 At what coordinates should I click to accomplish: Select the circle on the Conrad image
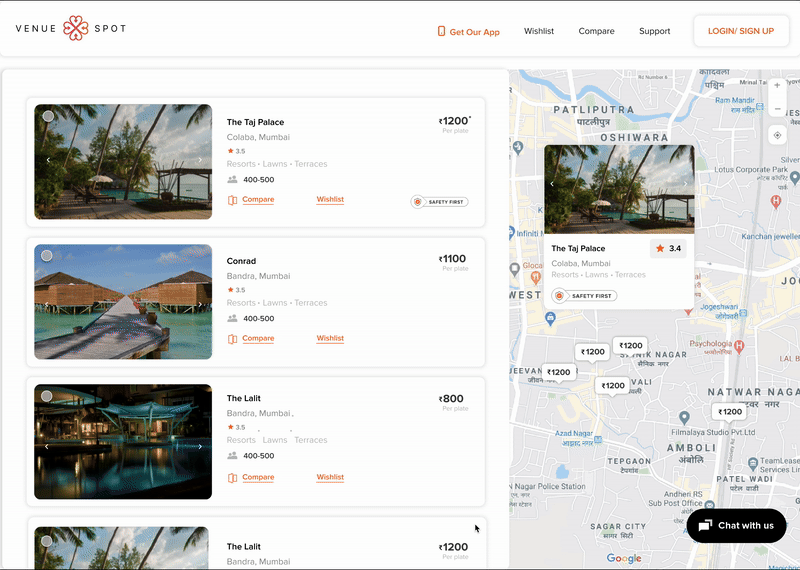coord(46,256)
